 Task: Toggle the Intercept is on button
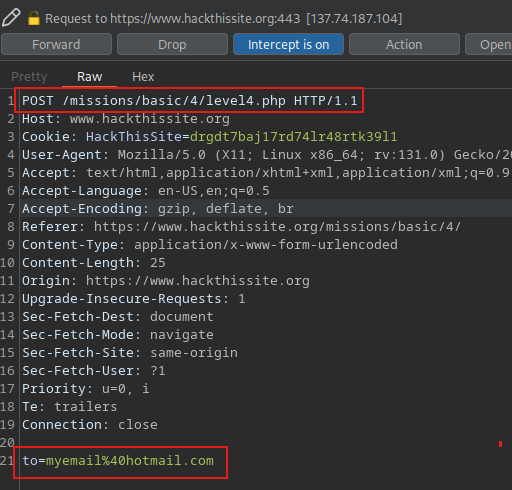[288, 44]
